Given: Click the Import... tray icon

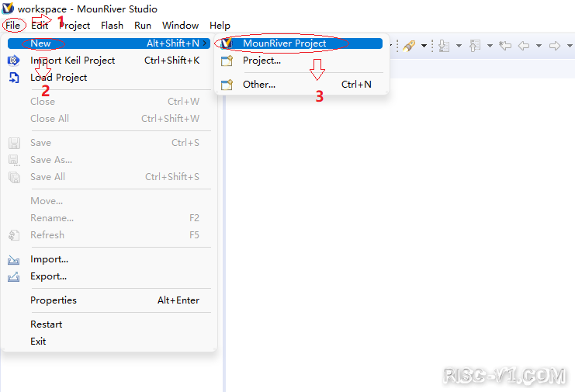Looking at the screenshot, I should click(13, 260).
